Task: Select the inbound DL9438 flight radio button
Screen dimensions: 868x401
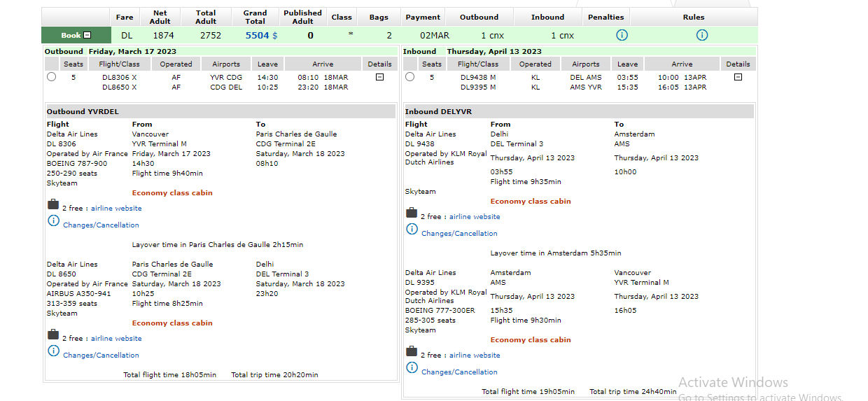Action: [409, 77]
